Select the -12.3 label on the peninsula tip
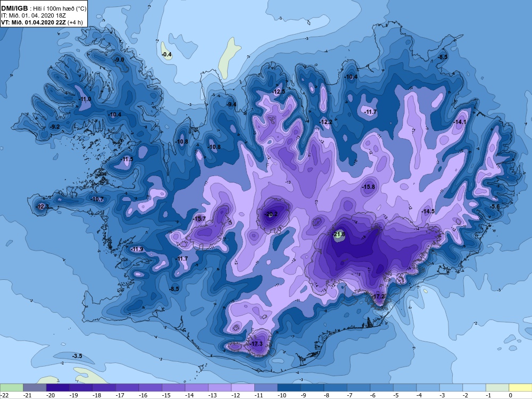The height and width of the screenshot is (399, 532). pyautogui.click(x=43, y=206)
